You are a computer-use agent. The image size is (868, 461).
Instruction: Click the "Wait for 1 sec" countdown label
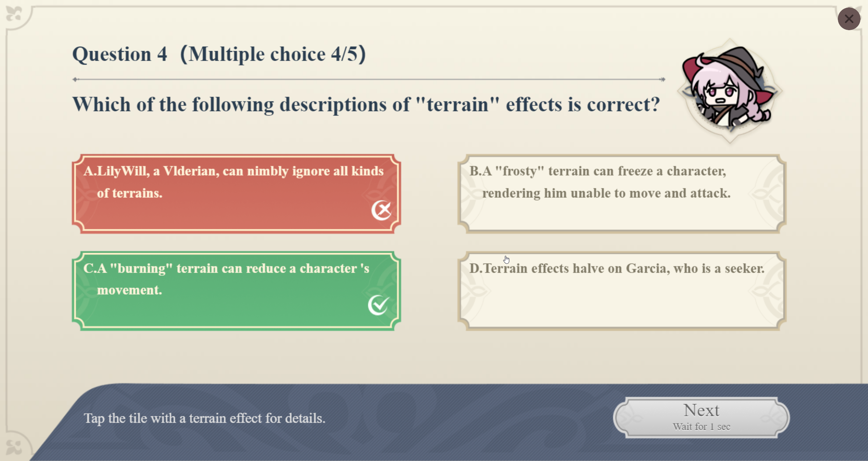coord(701,427)
